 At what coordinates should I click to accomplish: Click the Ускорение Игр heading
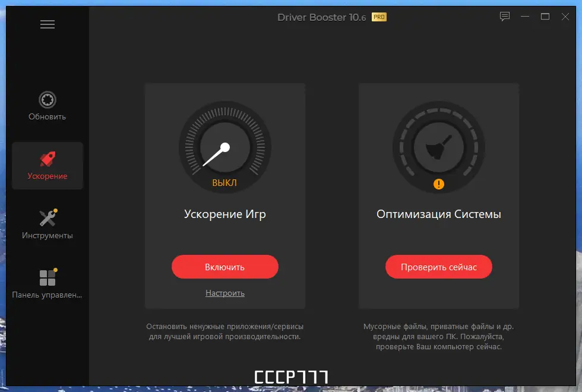pyautogui.click(x=225, y=214)
